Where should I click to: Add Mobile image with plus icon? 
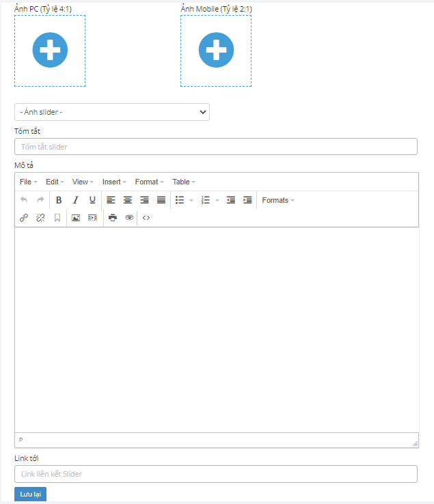tap(216, 50)
